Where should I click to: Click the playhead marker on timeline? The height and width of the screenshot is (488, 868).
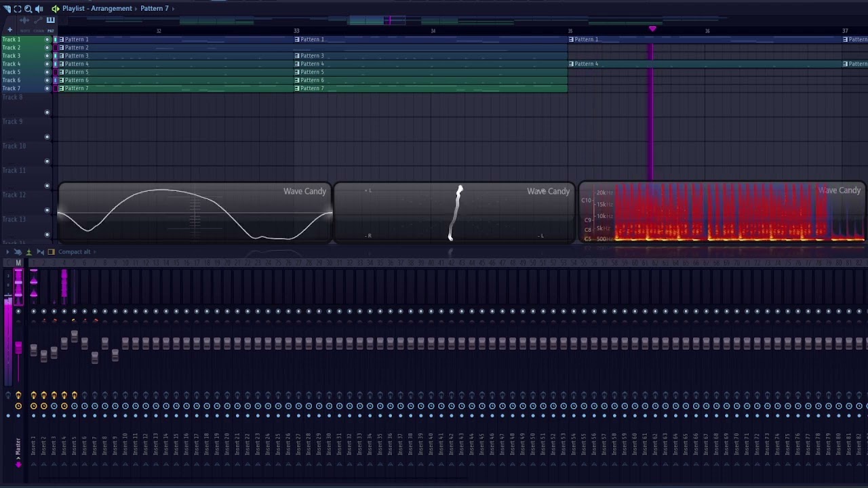pos(652,29)
